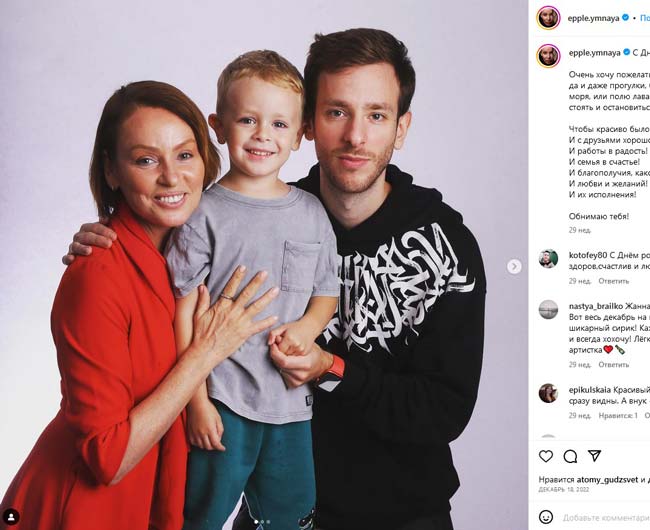The height and width of the screenshot is (530, 650).
Task: Open epikulskaia commenter avatar
Action: point(548,393)
